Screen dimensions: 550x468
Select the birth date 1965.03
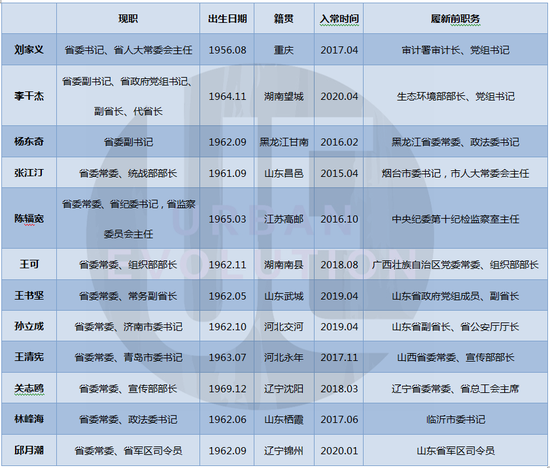coord(227,219)
